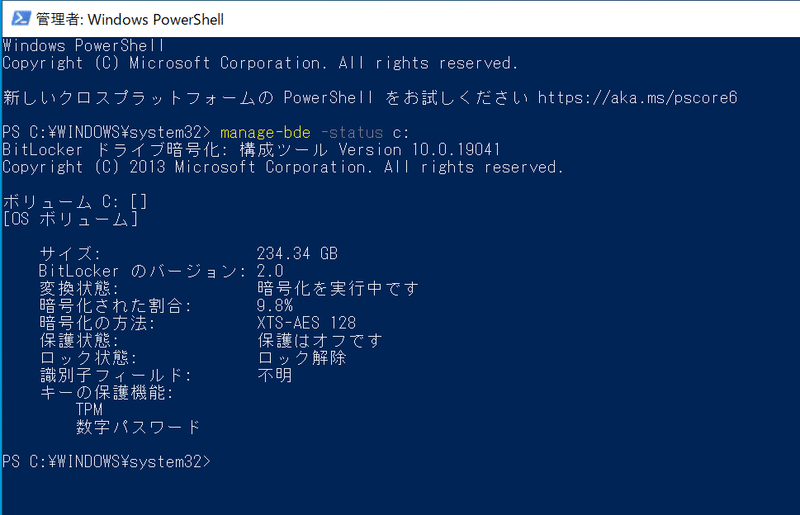The image size is (800, 515).
Task: Click the -status parameter text
Action: click(352, 133)
